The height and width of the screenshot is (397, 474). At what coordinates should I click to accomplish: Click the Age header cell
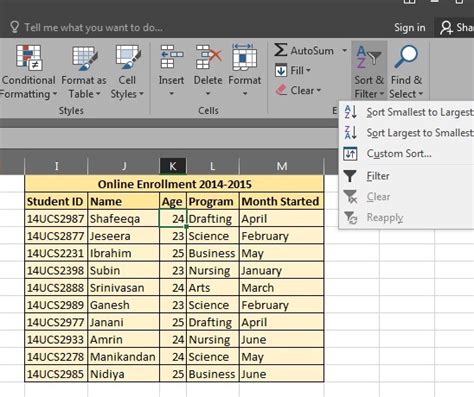[173, 201]
